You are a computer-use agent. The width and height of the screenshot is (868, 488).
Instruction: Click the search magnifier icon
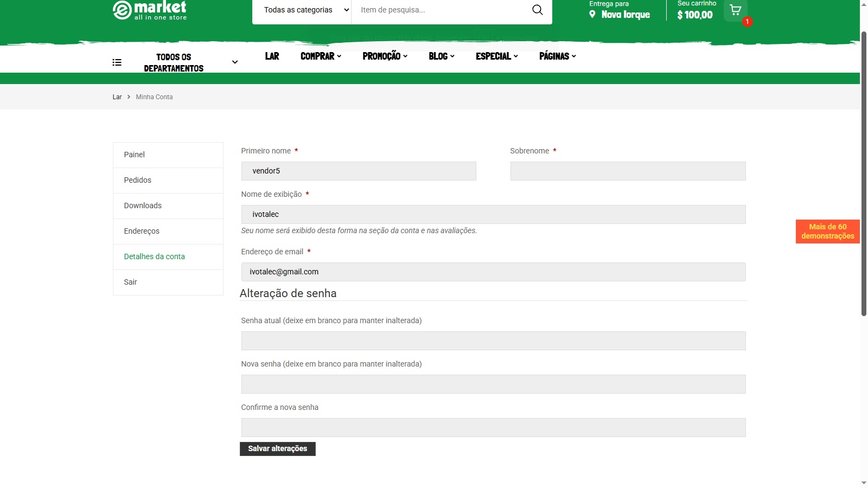[x=537, y=10]
